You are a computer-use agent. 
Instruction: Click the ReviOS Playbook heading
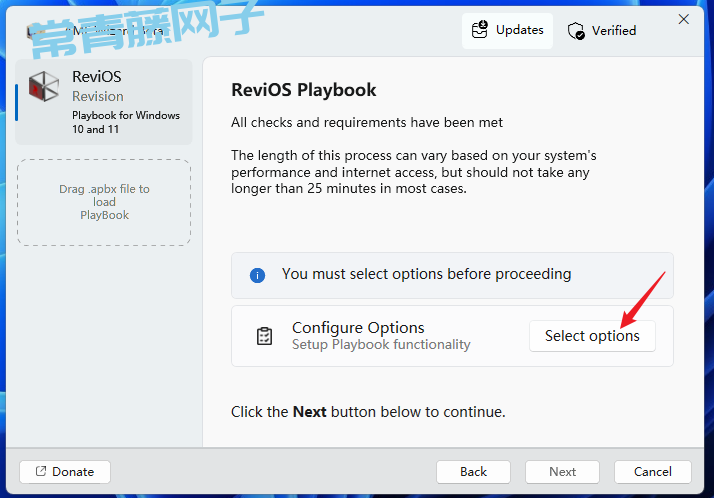pos(303,89)
